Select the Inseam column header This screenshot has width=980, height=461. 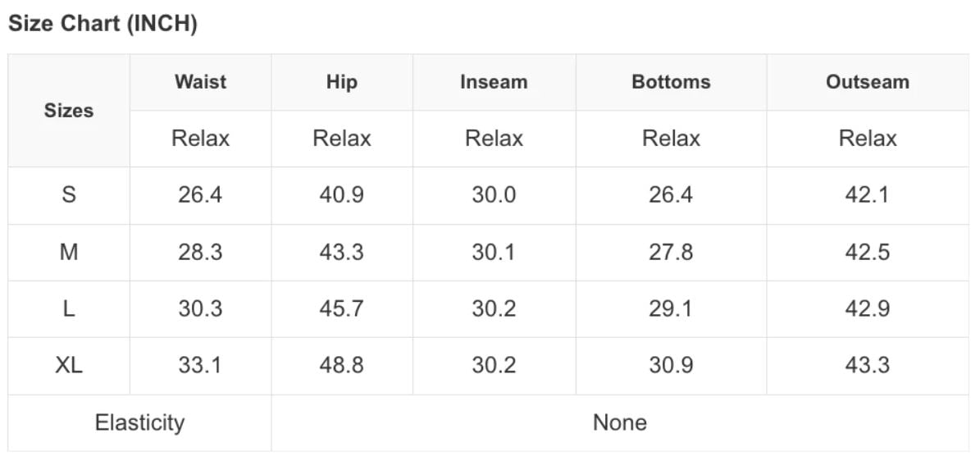point(494,82)
